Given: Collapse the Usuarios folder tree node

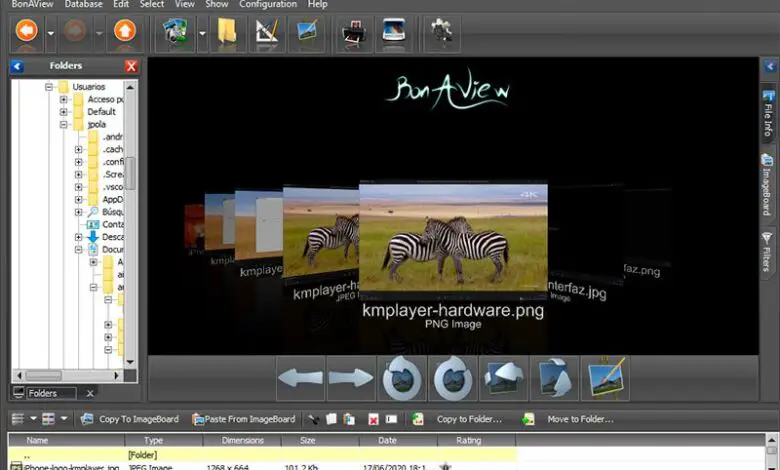Looking at the screenshot, I should coord(50,87).
